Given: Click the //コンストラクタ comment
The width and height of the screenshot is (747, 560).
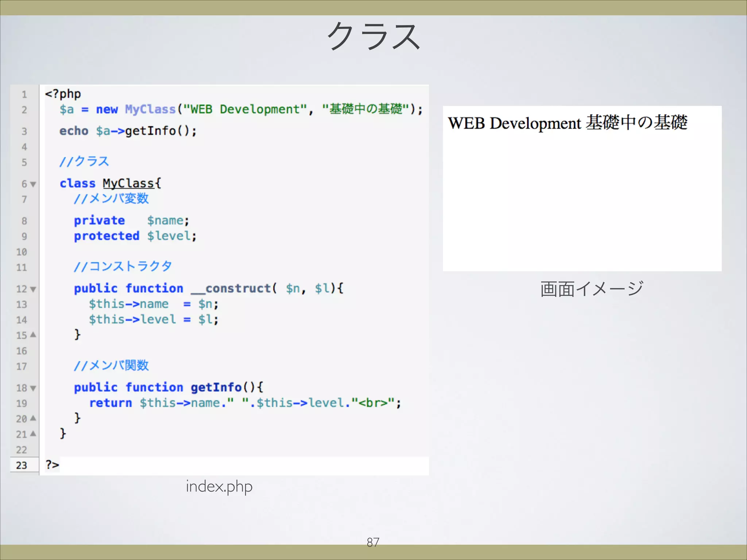Looking at the screenshot, I should point(123,266).
